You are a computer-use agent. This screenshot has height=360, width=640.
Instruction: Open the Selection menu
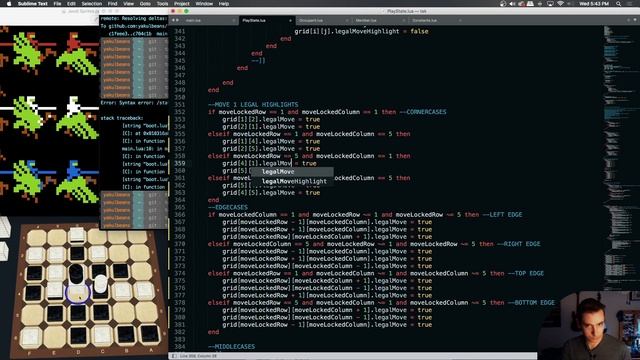coord(91,4)
